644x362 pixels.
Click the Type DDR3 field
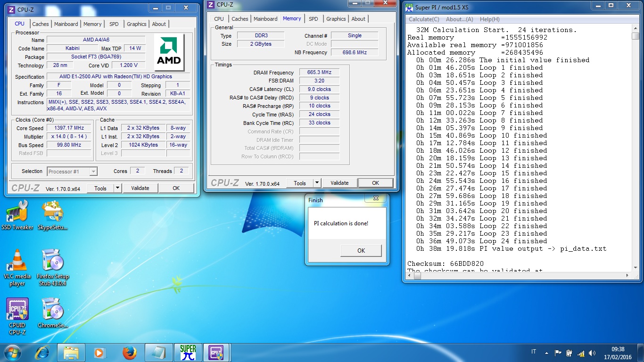260,36
